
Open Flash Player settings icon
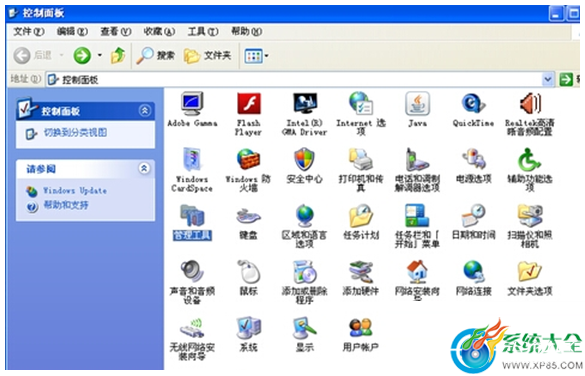point(249,103)
